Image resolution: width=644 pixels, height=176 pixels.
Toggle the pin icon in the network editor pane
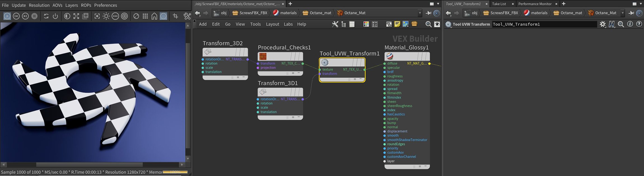[428, 13]
